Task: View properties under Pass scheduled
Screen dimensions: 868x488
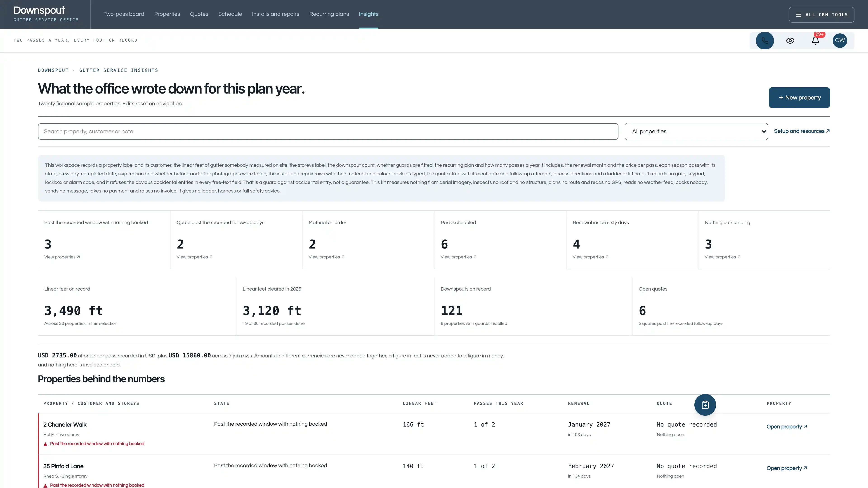Action: [459, 257]
